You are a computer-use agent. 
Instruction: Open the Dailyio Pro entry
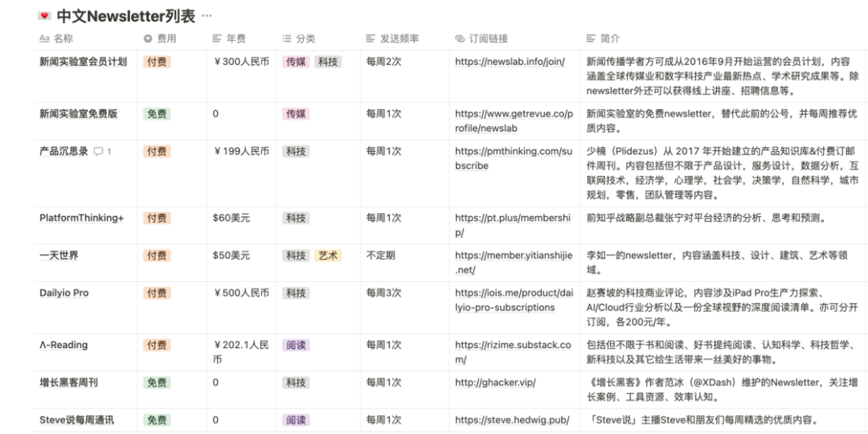pyautogui.click(x=63, y=293)
